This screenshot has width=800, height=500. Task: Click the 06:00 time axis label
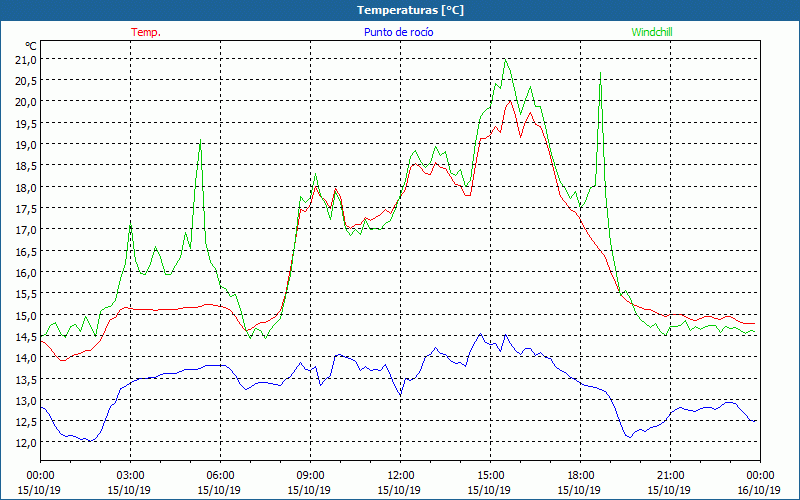[220, 475]
